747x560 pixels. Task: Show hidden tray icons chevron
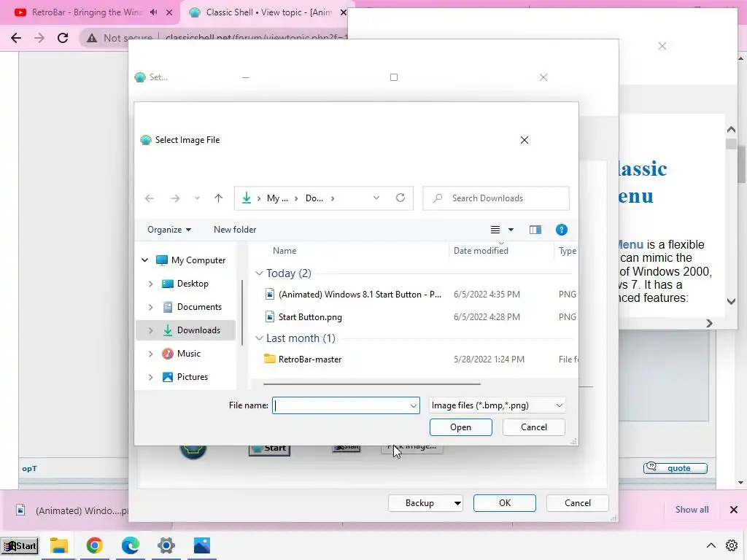711,545
